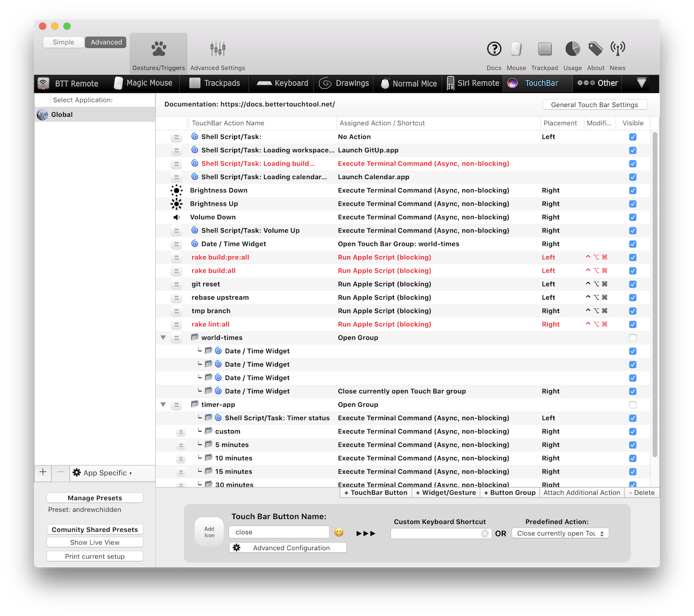Viewport: 694px width, 616px height.
Task: Collapse the world-times group
Action: (163, 338)
